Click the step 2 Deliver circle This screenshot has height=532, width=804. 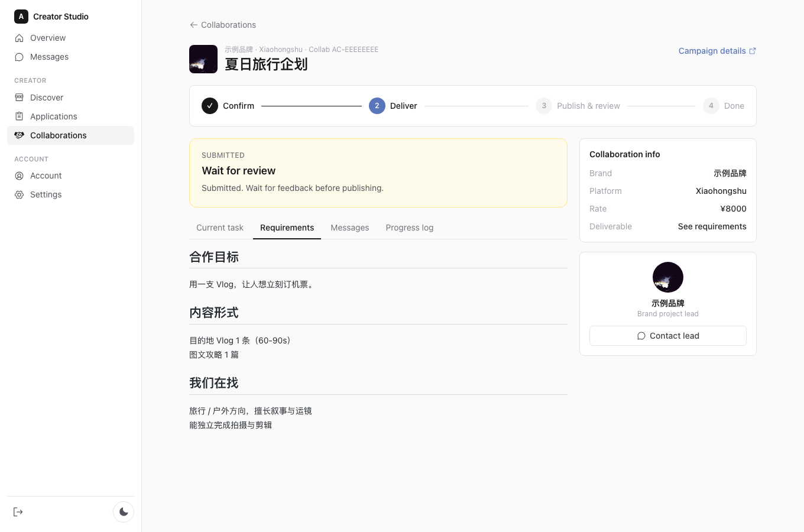[377, 106]
